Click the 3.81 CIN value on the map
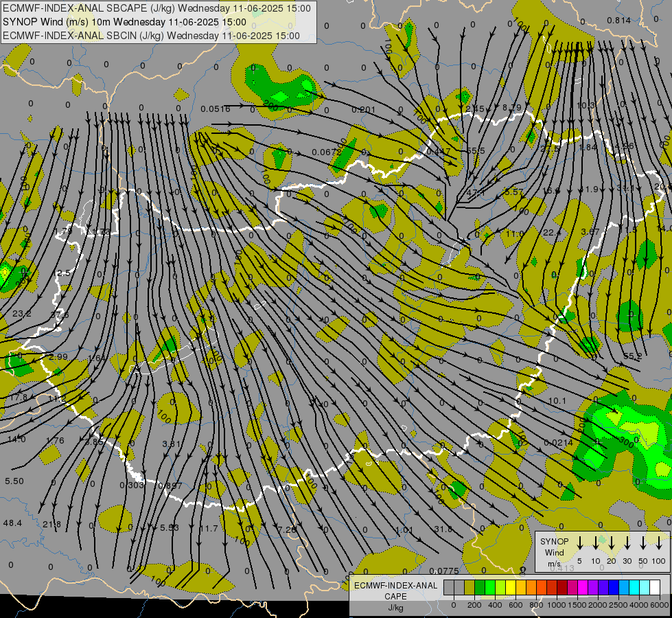This screenshot has width=672, height=618. coord(172,444)
